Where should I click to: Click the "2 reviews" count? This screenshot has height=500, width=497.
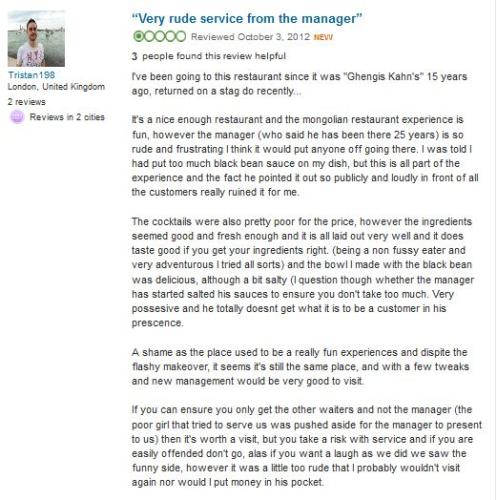click(27, 102)
